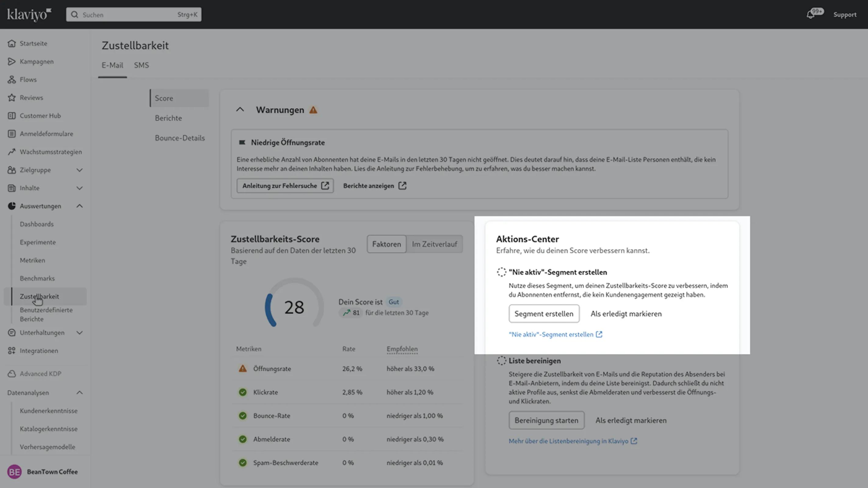Open Kundenerkenntnisse in the sidebar
This screenshot has height=488, width=868.
[49, 411]
